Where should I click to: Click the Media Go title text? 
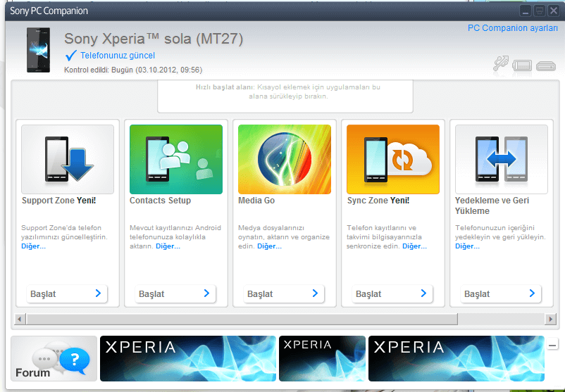pyautogui.click(x=256, y=201)
